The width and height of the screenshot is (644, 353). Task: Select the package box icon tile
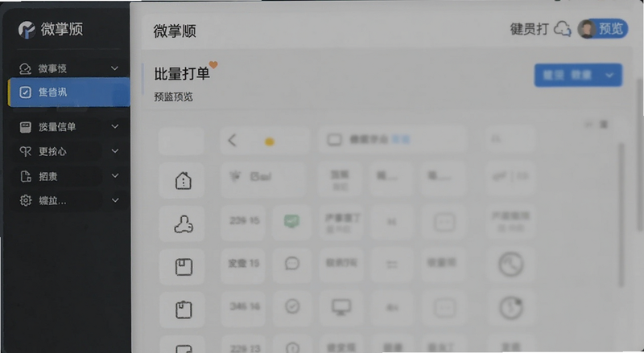(x=184, y=267)
